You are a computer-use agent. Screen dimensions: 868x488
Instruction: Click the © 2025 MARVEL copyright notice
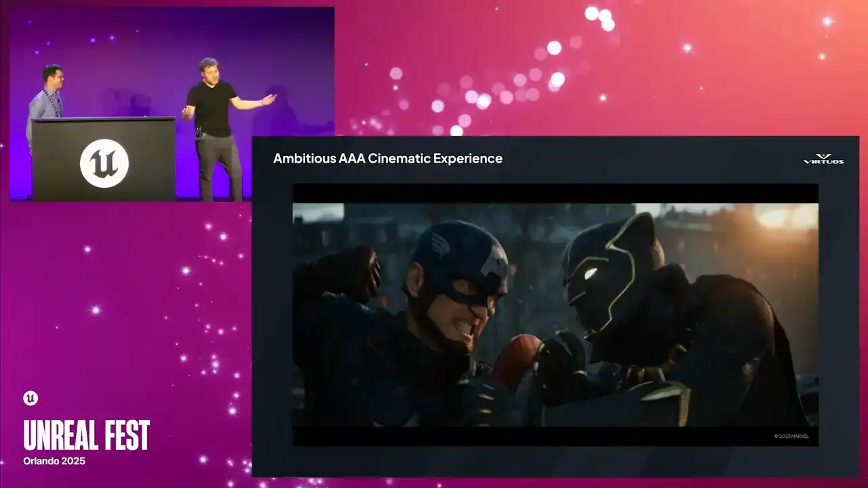tap(791, 436)
